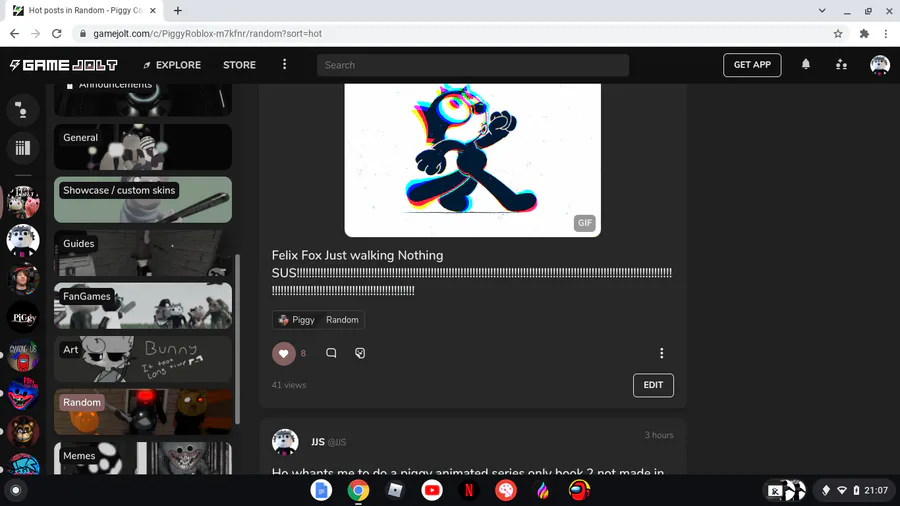Open Netflix from the shelf

(x=468, y=491)
